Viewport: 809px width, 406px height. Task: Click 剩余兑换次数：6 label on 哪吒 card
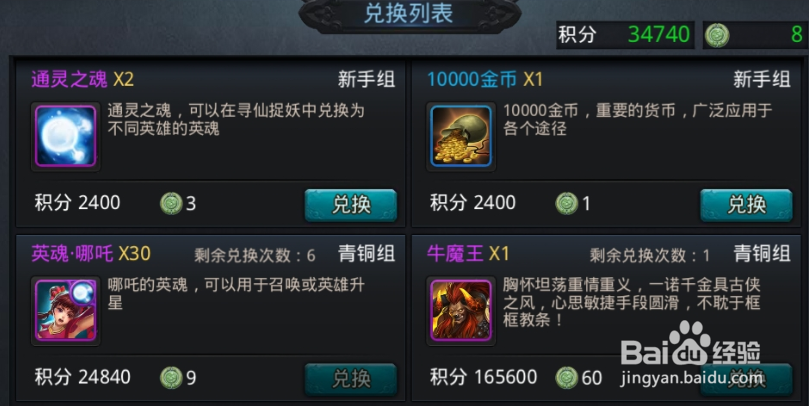tap(255, 255)
